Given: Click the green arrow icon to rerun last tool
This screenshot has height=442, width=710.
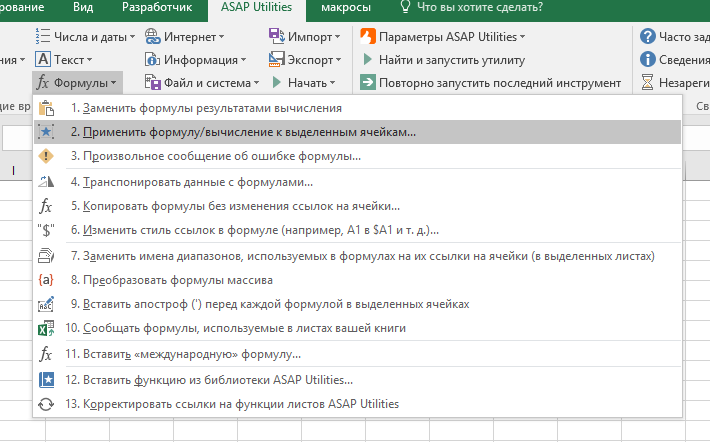Looking at the screenshot, I should pyautogui.click(x=368, y=82).
